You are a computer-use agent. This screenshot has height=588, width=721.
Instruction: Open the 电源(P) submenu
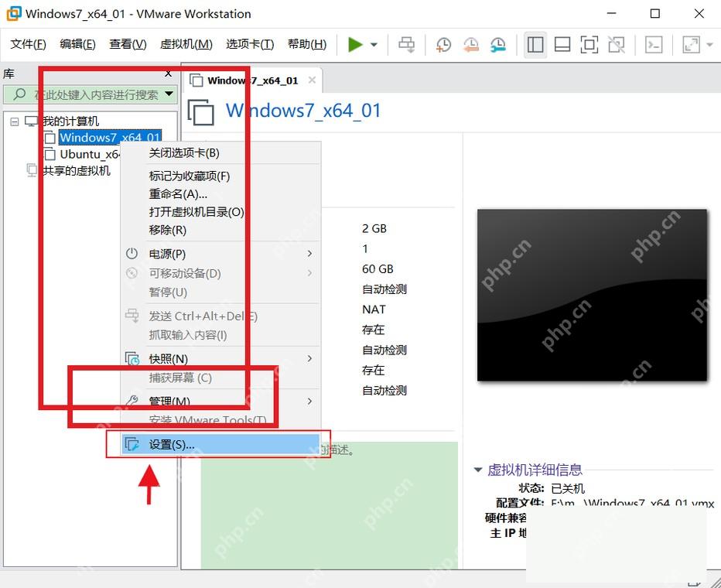pos(220,254)
